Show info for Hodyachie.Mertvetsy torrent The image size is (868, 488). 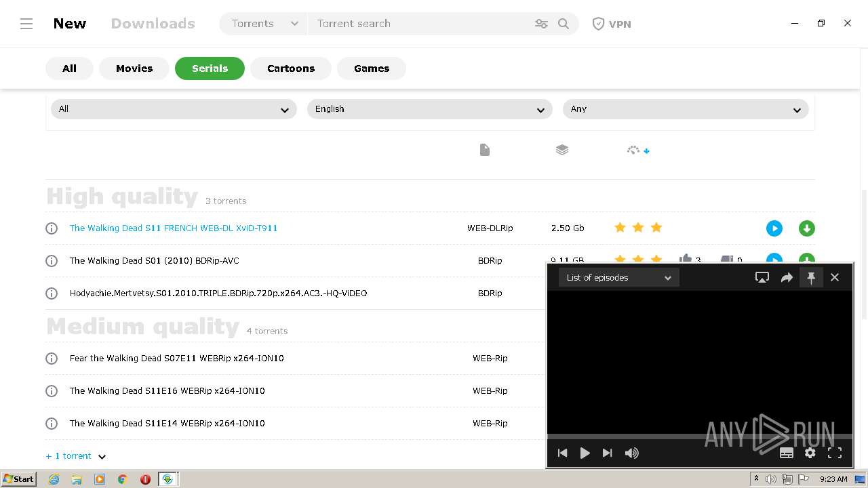(52, 293)
